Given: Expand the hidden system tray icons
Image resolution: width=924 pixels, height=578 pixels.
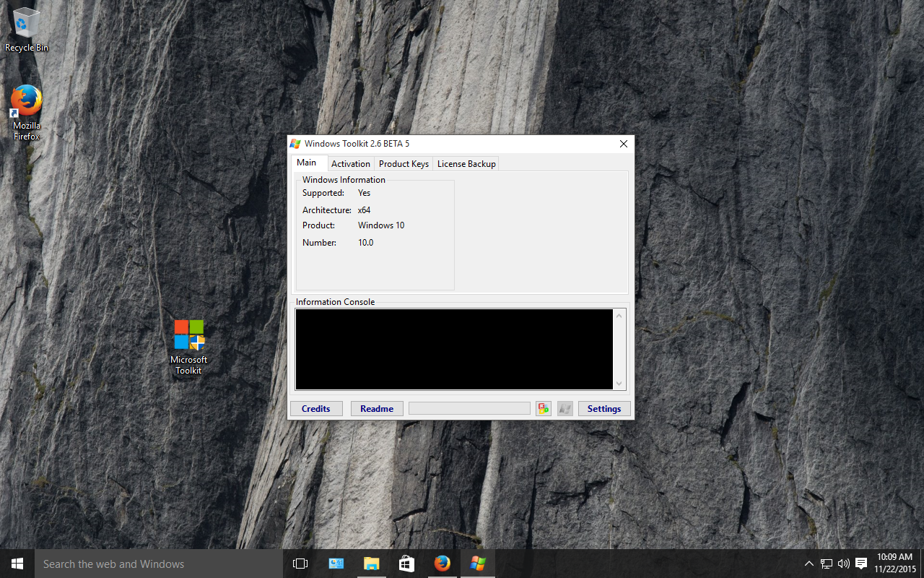Looking at the screenshot, I should (808, 564).
